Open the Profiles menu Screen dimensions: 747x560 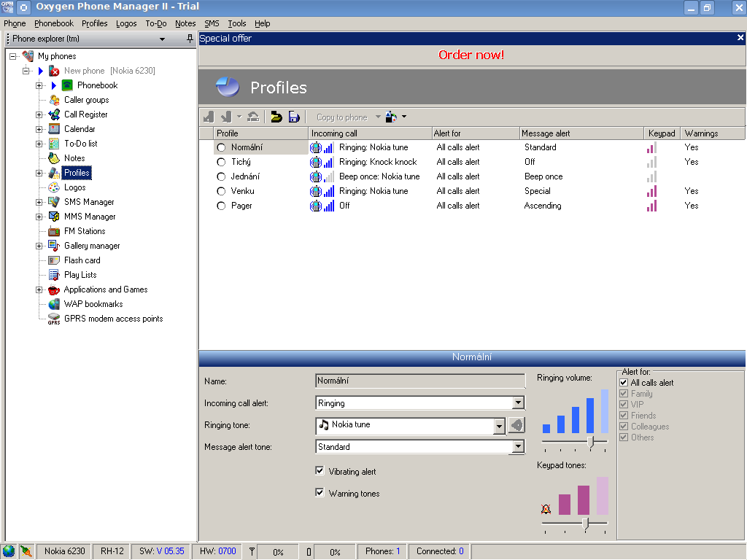[x=94, y=23]
